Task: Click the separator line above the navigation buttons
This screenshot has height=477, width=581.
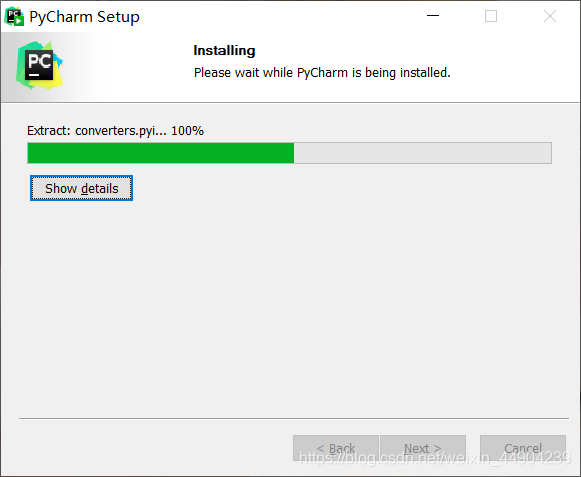Action: click(294, 418)
